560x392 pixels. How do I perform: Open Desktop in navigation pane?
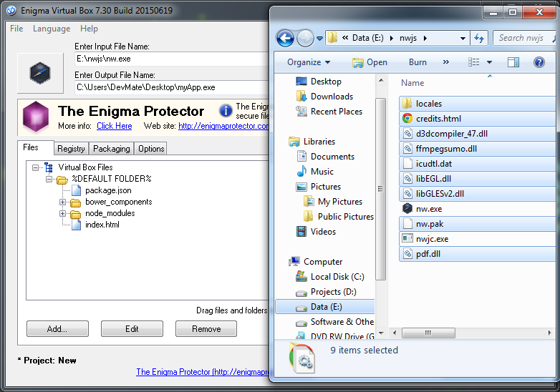point(319,82)
